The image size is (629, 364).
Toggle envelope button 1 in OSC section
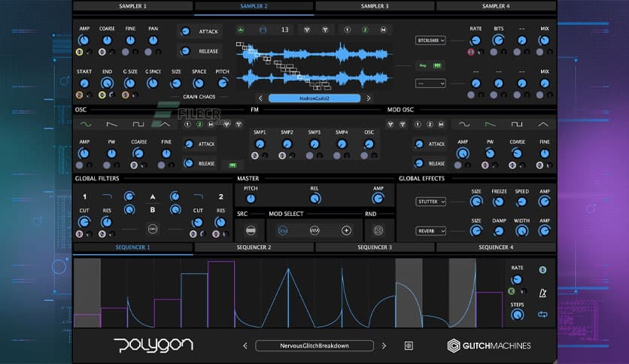(187, 124)
